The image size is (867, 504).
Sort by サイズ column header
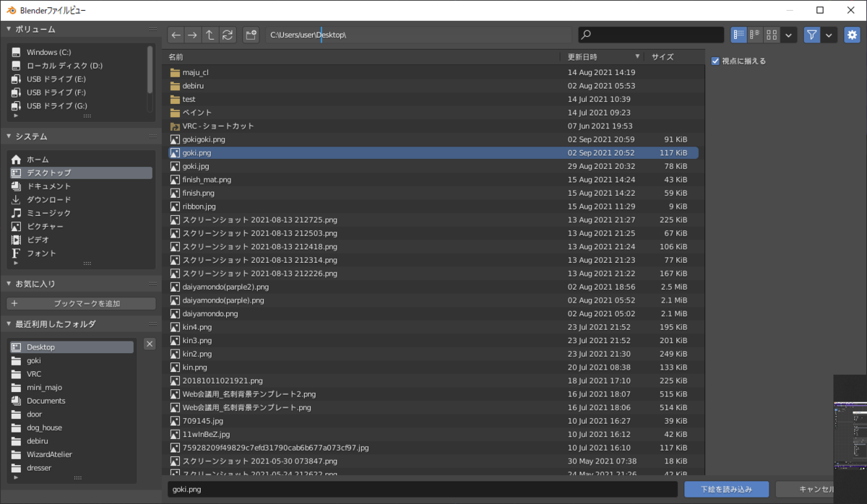673,56
